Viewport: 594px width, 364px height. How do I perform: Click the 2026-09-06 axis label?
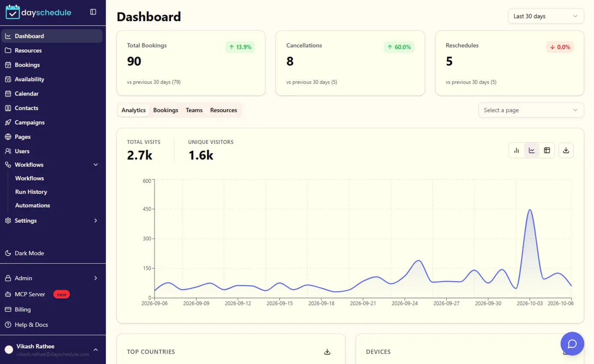click(155, 303)
